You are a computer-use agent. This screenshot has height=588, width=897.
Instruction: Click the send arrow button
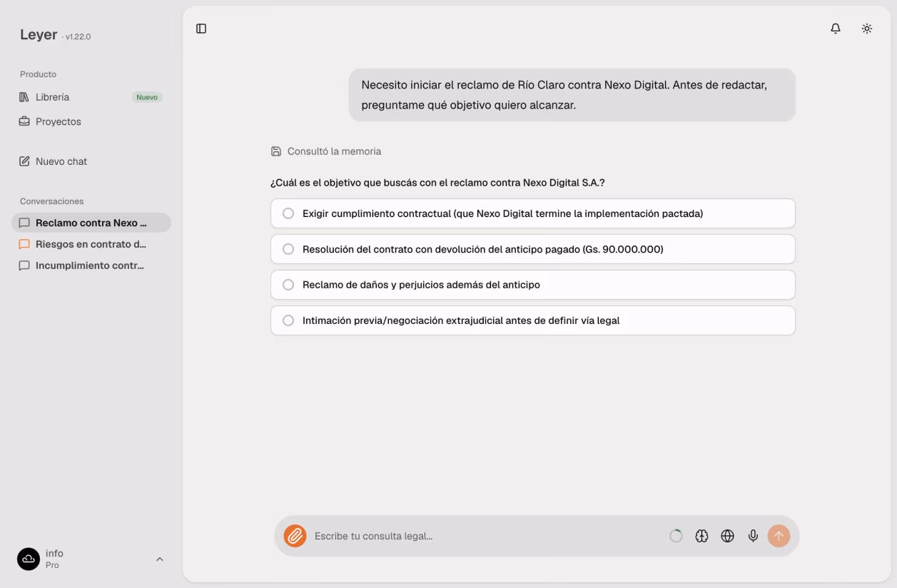coord(779,536)
